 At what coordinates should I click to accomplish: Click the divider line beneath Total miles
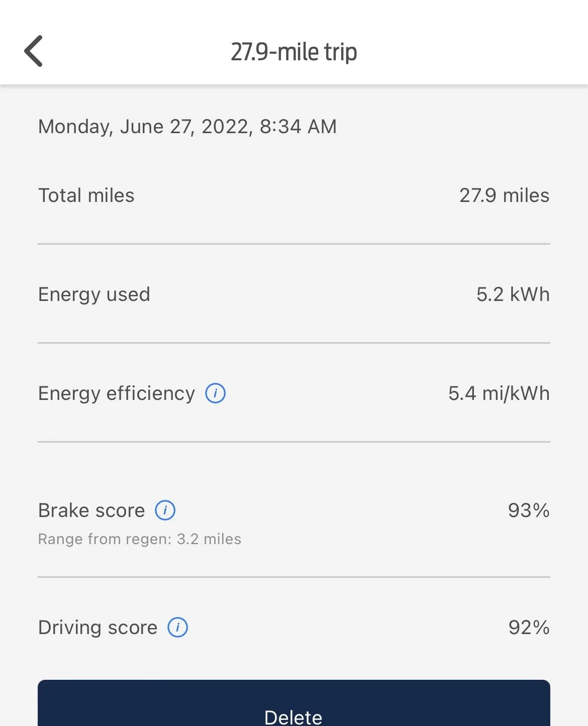[294, 244]
